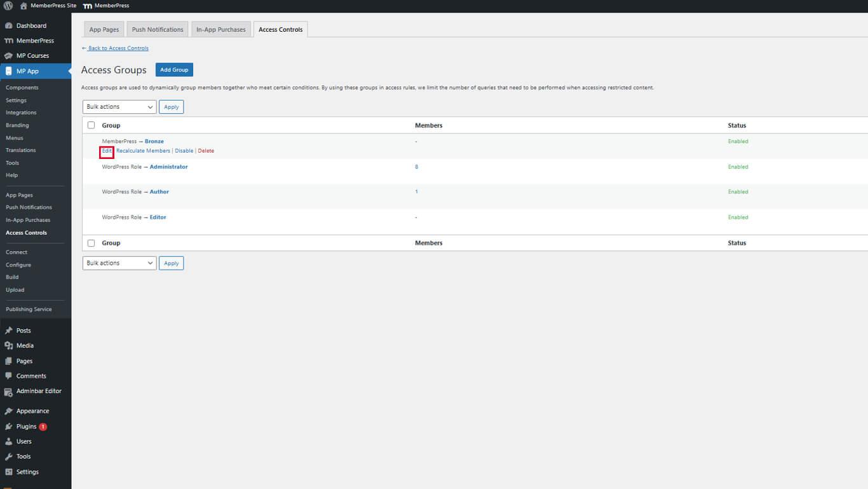Click the WordPress logo icon
This screenshot has width=868, height=489.
click(8, 6)
